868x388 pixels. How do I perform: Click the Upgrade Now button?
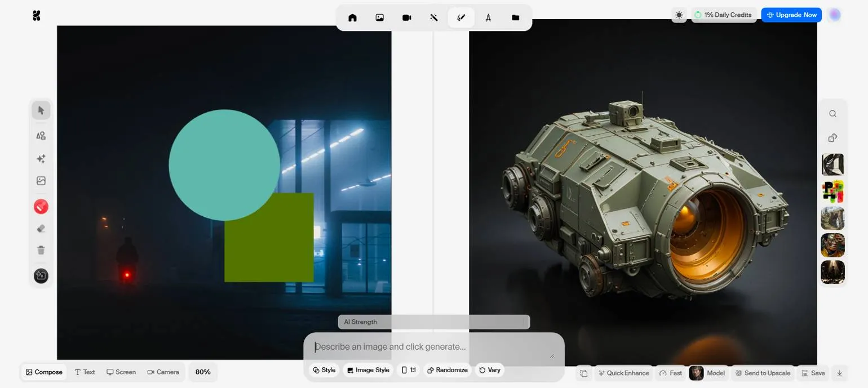[791, 15]
